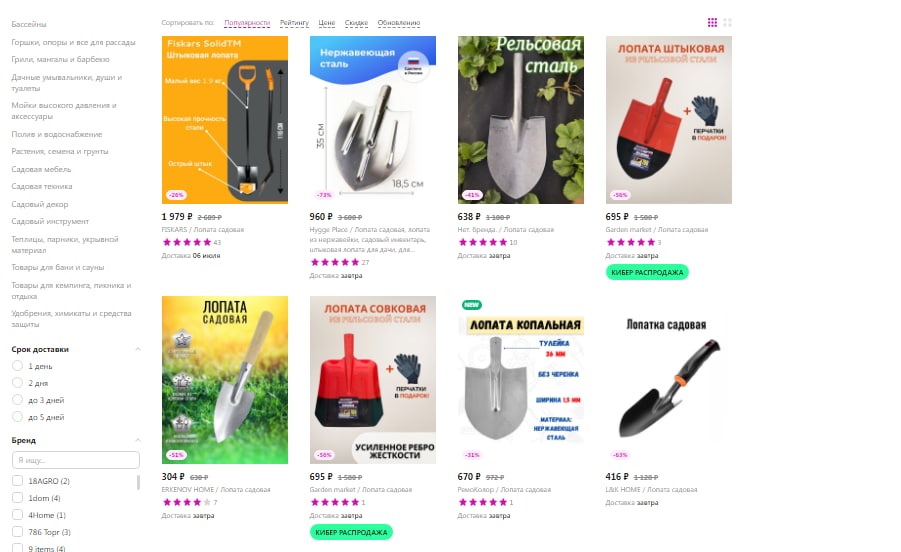Select the '1 день' delivery option
The image size is (901, 552).
pyautogui.click(x=18, y=366)
